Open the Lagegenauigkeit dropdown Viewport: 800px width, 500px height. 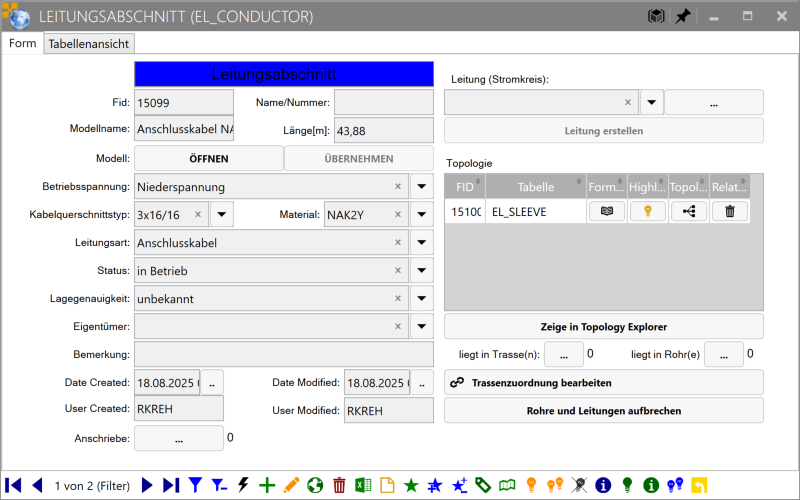(x=421, y=298)
